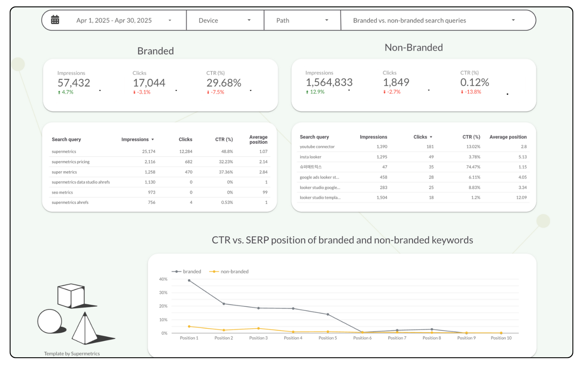Image resolution: width=588 pixels, height=367 pixels.
Task: Click branded data point at Position 1
Action: pos(189,281)
